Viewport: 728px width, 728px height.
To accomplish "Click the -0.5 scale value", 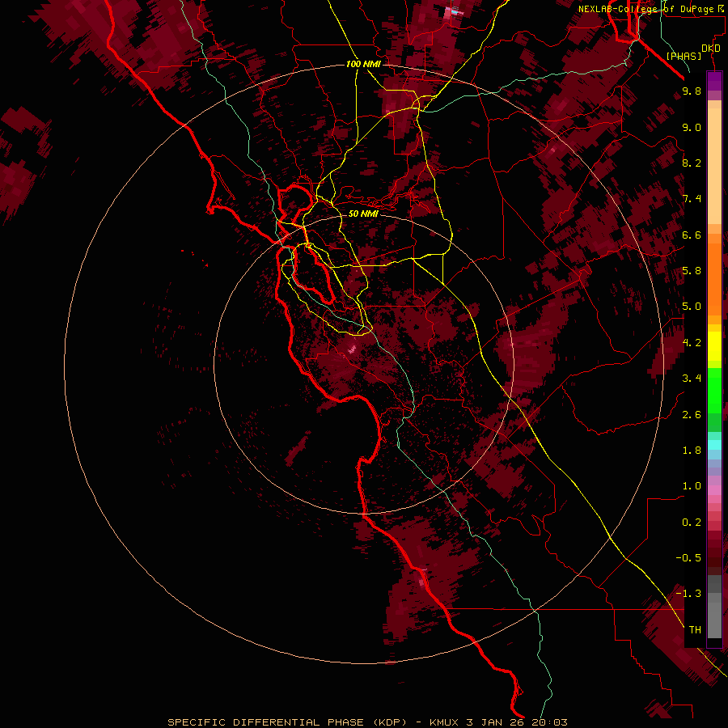I will (688, 558).
